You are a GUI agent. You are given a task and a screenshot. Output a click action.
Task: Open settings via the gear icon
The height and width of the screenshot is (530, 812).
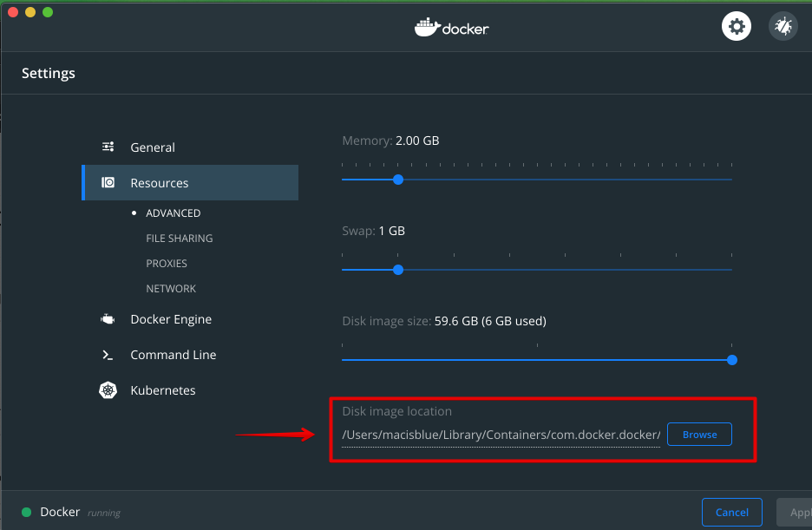point(737,26)
